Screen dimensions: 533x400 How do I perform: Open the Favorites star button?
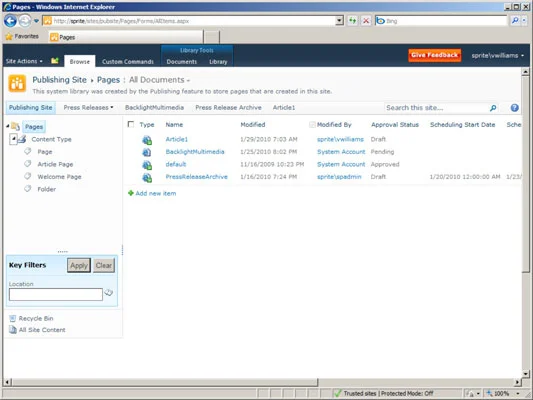point(22,36)
